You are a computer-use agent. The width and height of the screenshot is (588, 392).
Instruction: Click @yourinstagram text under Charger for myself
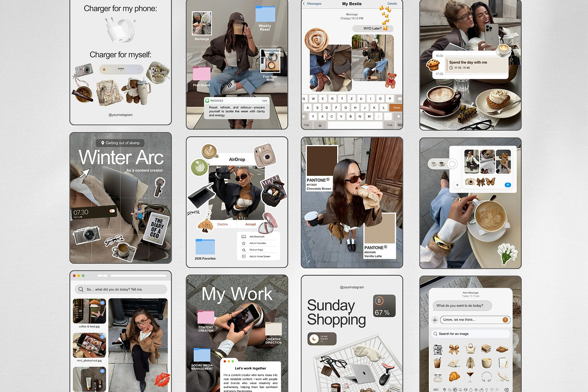tap(121, 115)
